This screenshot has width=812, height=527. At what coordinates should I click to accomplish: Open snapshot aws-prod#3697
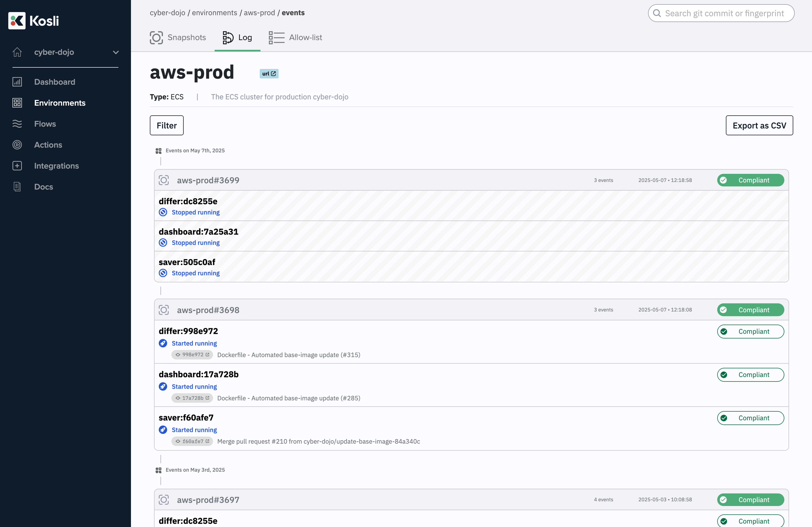[208, 500]
